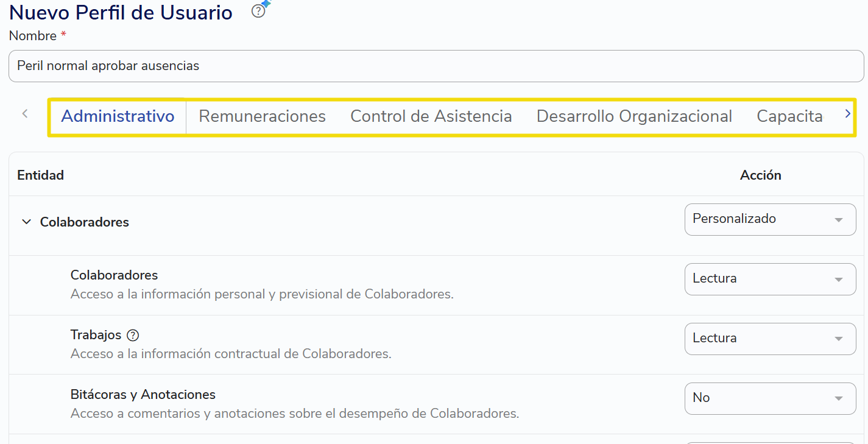Open Lectura dropdown for Colaboradores information access
The image size is (868, 444).
coord(770,279)
